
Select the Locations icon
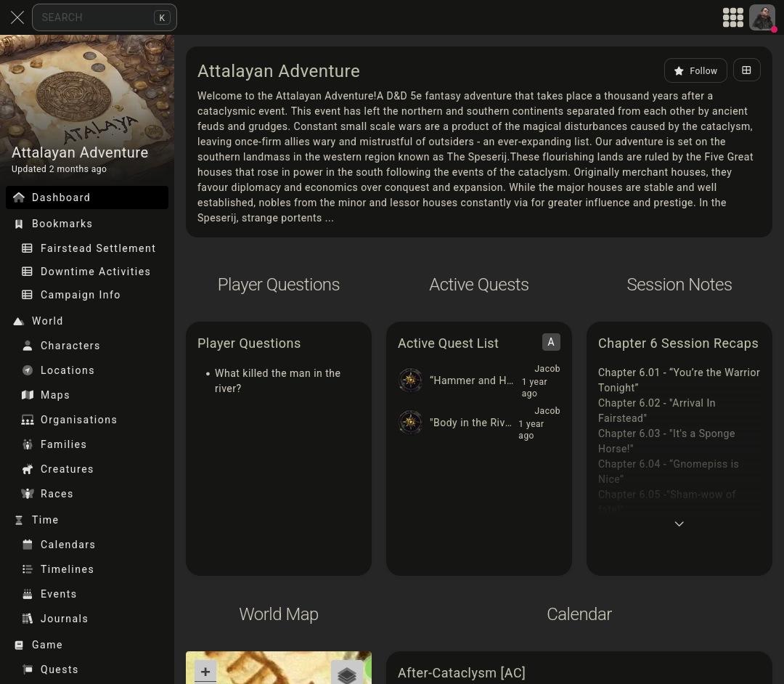click(x=28, y=370)
